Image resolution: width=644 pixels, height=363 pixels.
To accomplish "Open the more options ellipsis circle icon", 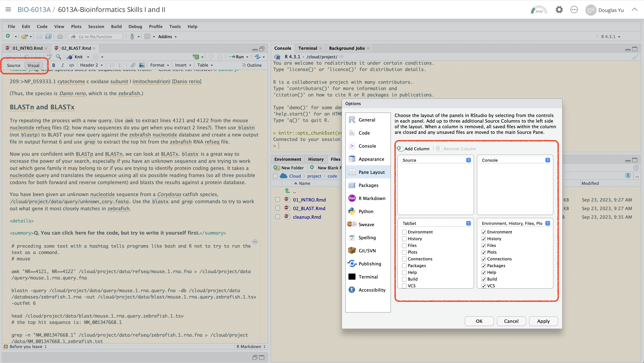I will click(x=574, y=10).
